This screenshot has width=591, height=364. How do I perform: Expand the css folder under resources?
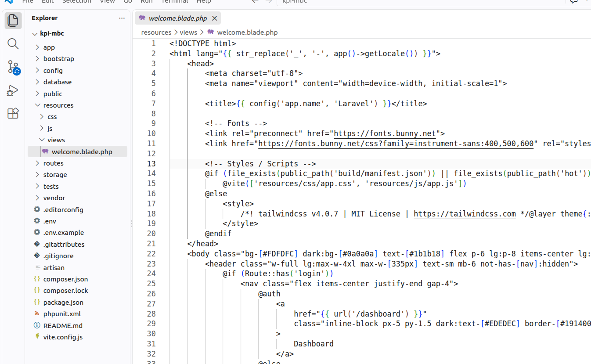point(42,117)
